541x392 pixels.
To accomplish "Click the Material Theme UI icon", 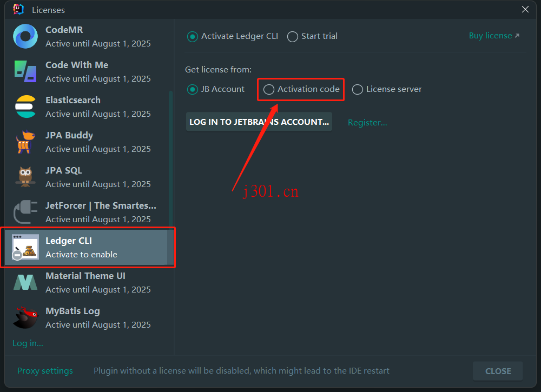I will pos(25,282).
